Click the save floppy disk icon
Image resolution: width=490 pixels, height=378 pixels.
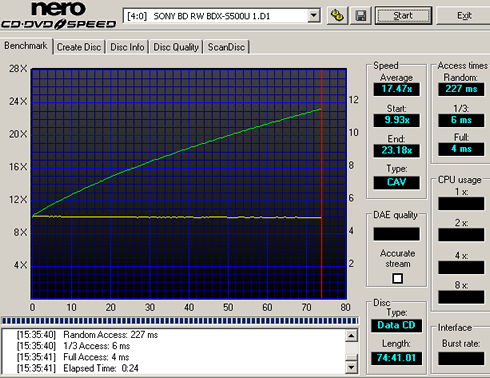click(x=361, y=16)
